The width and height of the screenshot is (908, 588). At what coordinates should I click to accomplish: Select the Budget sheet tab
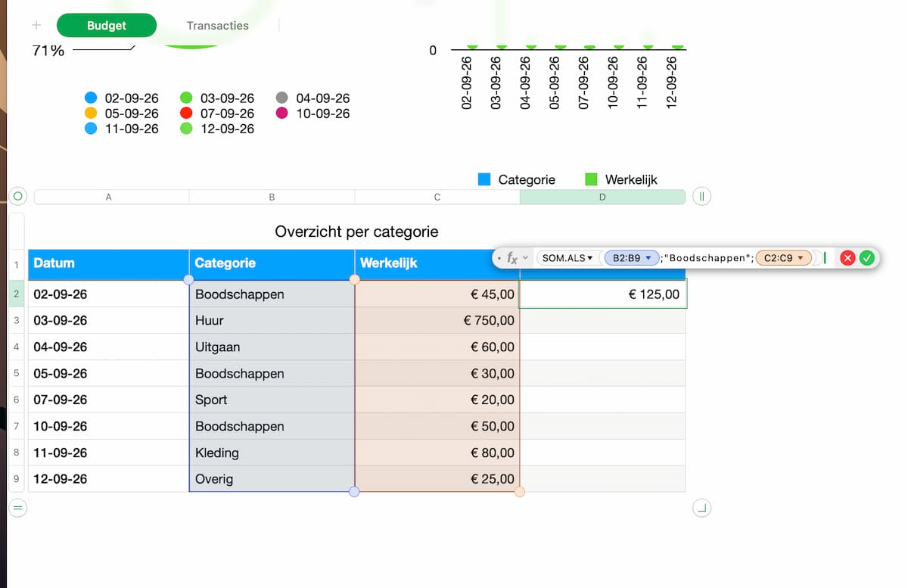coord(107,25)
